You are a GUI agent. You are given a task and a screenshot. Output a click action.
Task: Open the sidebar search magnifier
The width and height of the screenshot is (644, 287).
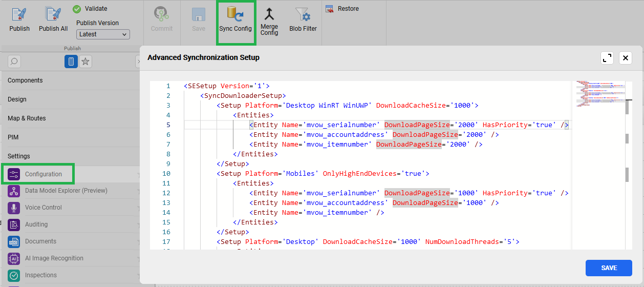14,61
